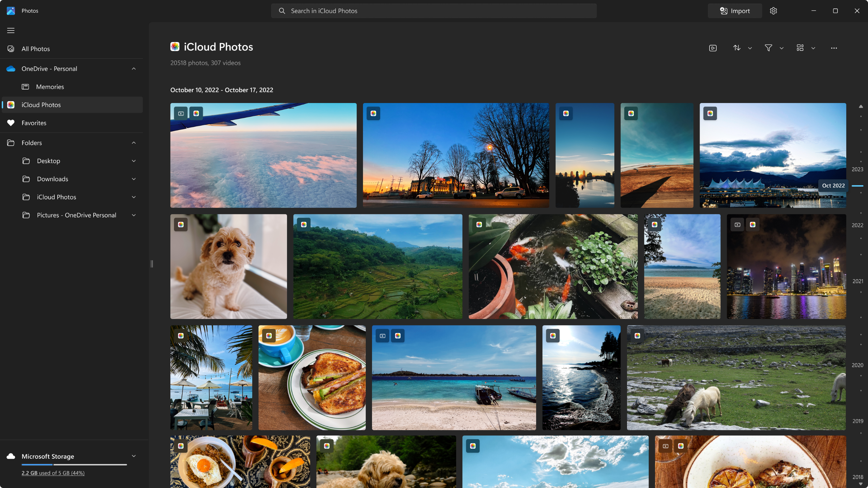This screenshot has height=488, width=868.
Task: Toggle the Folders section collapse
Action: point(134,143)
